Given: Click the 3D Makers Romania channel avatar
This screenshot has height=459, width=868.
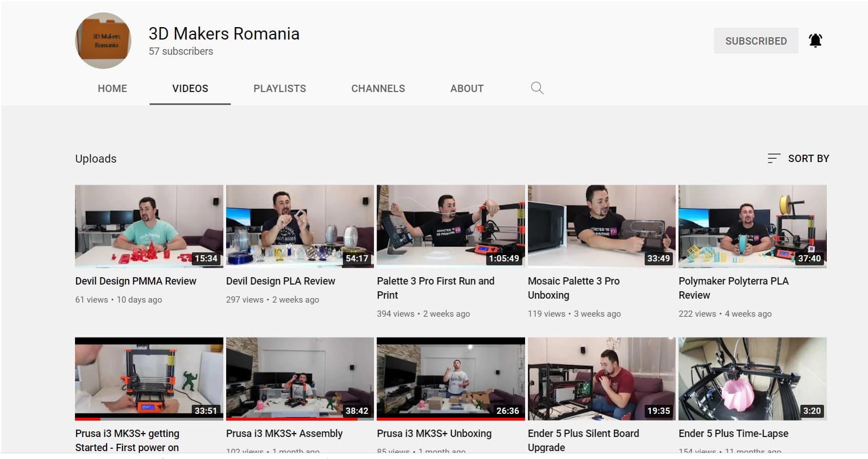Looking at the screenshot, I should coord(103,41).
